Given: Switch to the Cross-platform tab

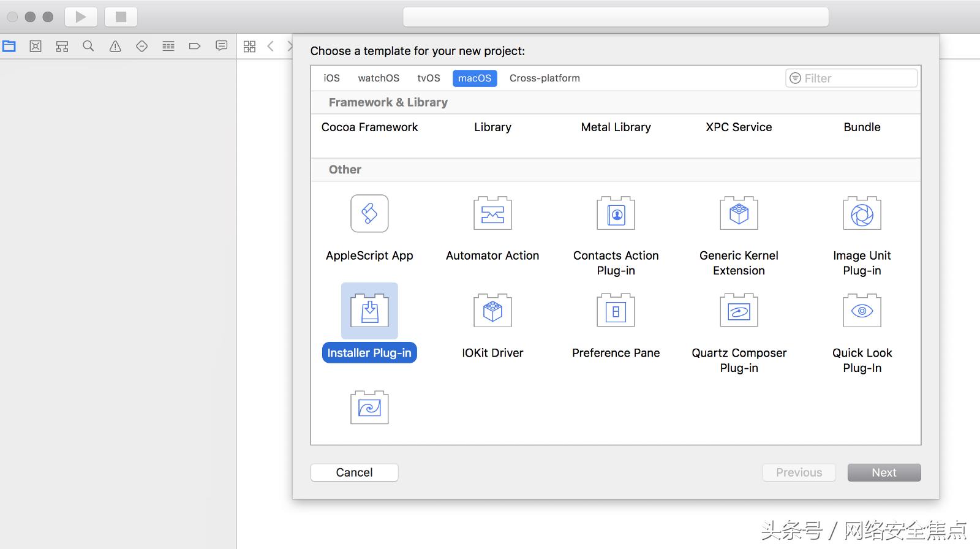Looking at the screenshot, I should tap(545, 78).
